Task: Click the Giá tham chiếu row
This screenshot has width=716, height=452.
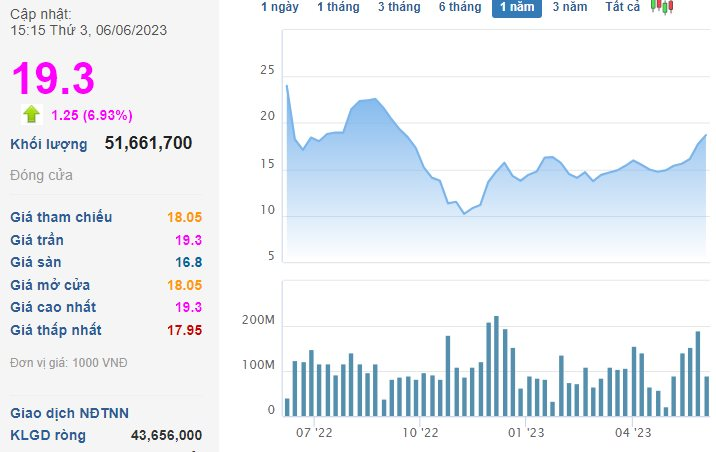Action: pyautogui.click(x=106, y=217)
